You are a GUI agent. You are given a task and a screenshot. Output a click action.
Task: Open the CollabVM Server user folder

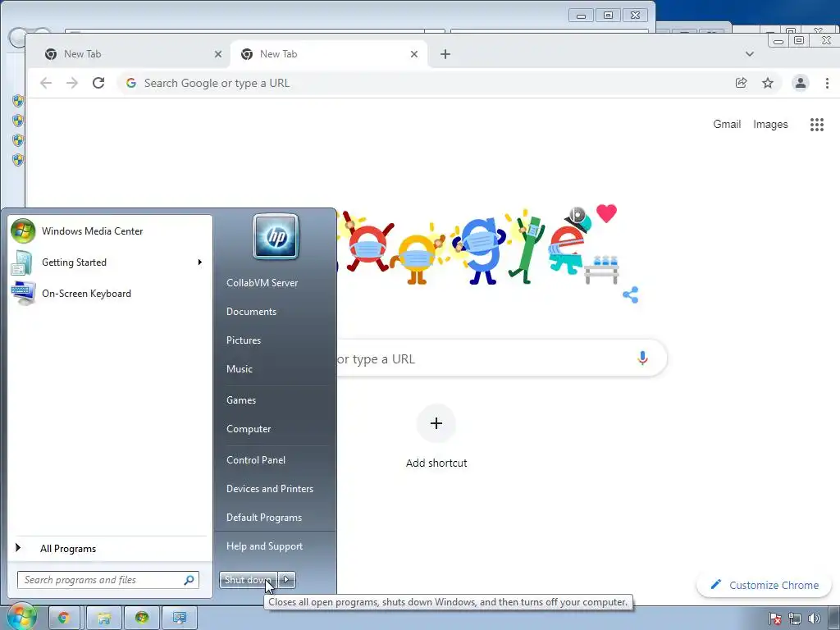point(262,283)
